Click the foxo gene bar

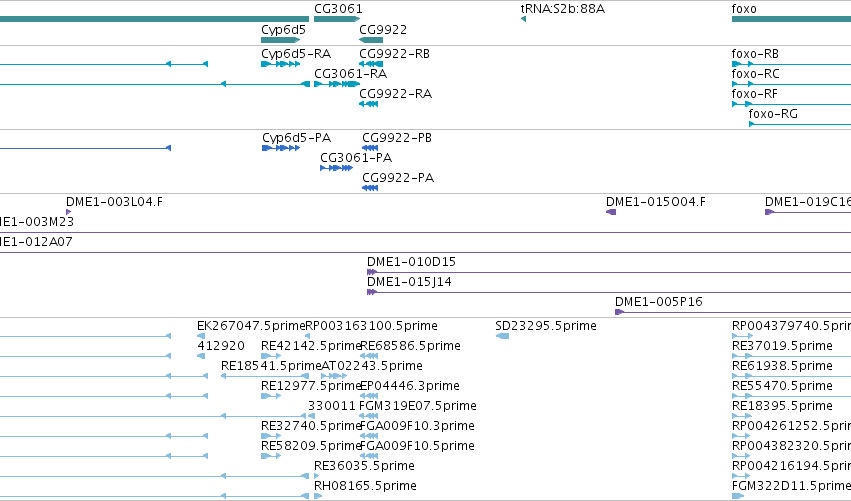coord(791,20)
